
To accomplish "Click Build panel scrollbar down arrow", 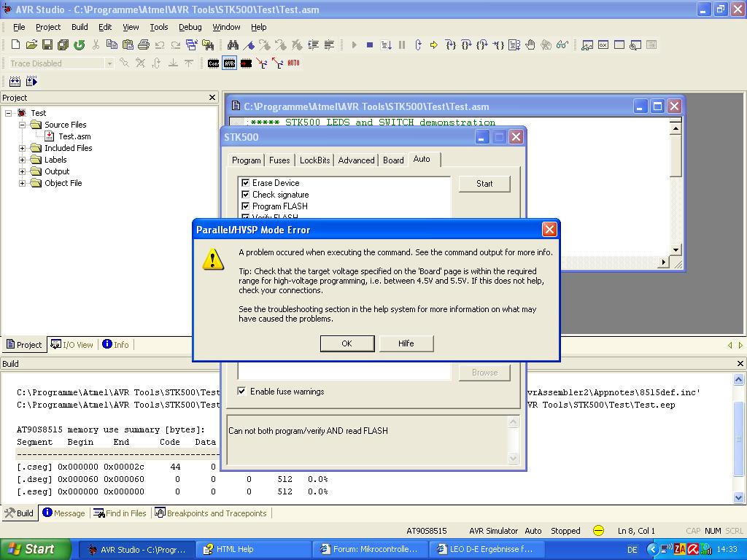I will tap(738, 497).
